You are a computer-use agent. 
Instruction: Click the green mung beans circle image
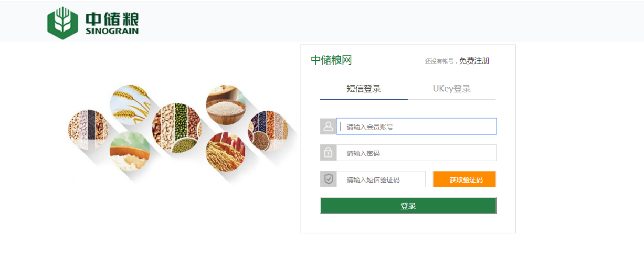point(177,128)
